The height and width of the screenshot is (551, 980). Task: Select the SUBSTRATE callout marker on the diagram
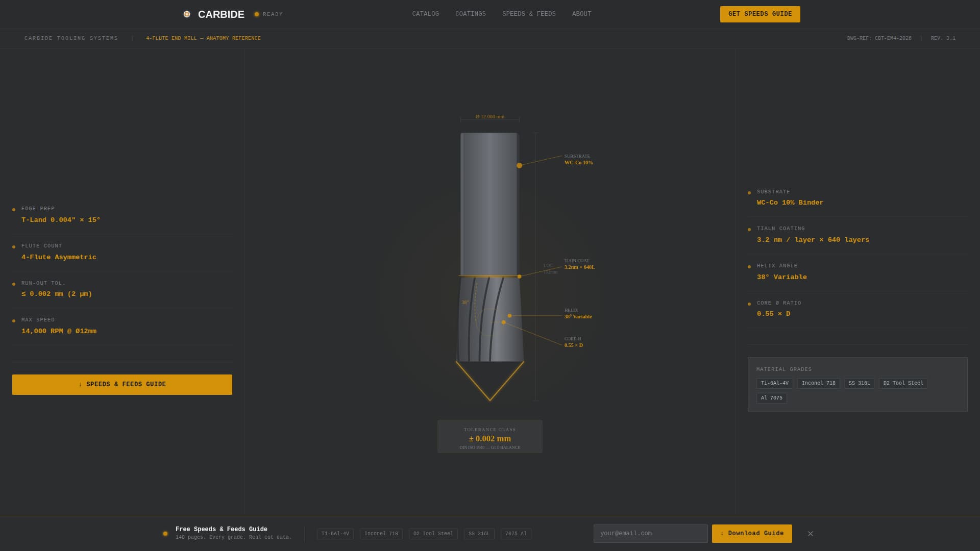519,165
